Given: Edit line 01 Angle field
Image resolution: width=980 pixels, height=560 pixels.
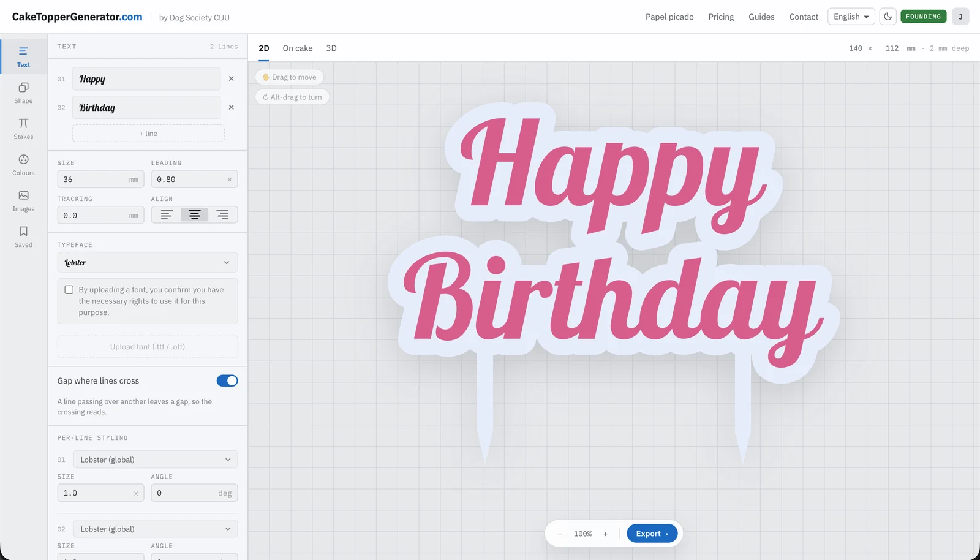Looking at the screenshot, I should (x=194, y=493).
